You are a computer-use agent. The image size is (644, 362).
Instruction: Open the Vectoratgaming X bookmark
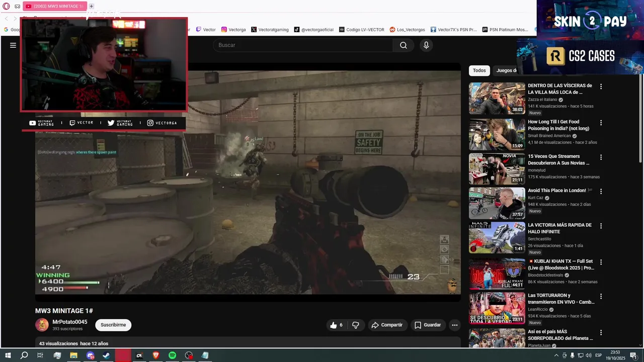[x=270, y=30]
